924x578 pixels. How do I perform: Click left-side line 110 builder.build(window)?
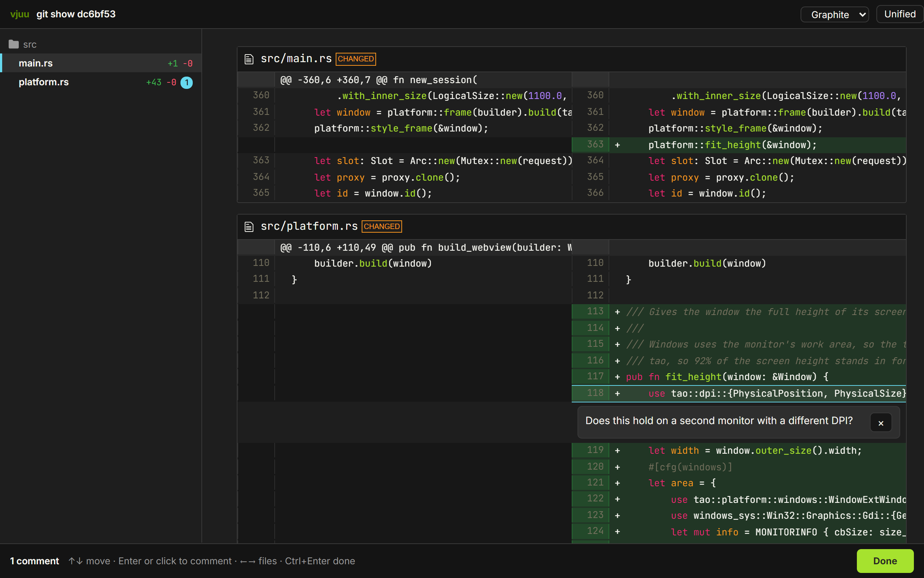(x=405, y=263)
